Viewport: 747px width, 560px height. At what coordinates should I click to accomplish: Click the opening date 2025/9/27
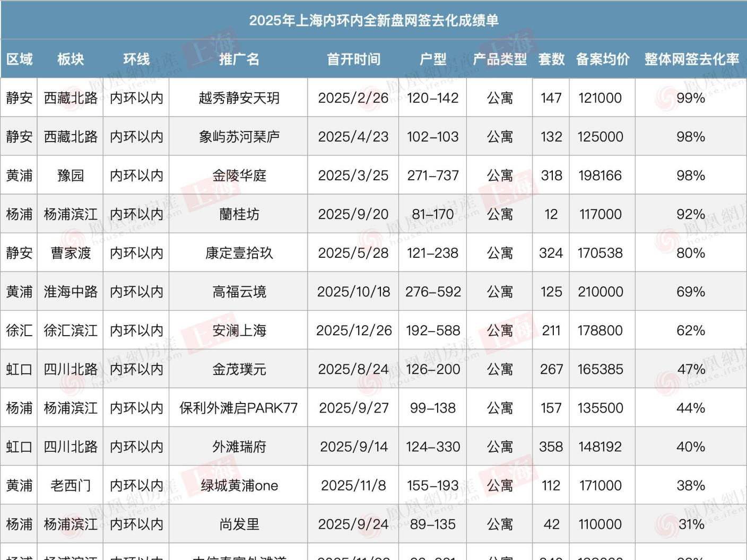353,408
